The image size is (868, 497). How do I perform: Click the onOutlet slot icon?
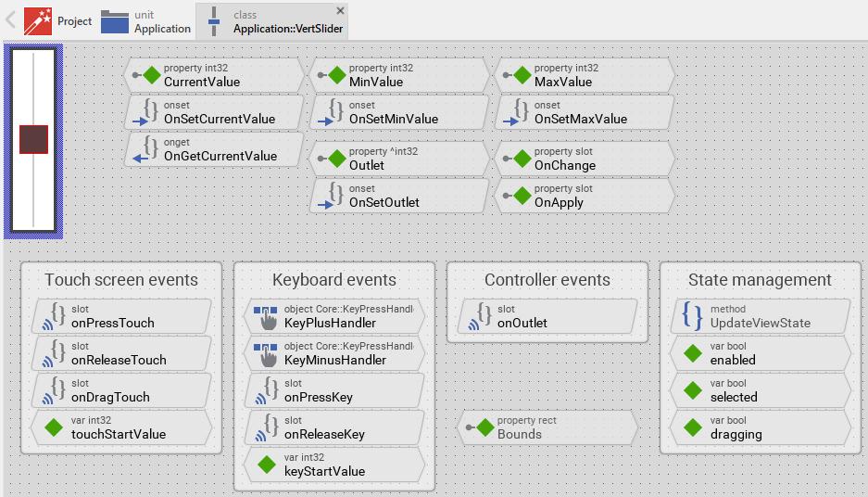482,316
